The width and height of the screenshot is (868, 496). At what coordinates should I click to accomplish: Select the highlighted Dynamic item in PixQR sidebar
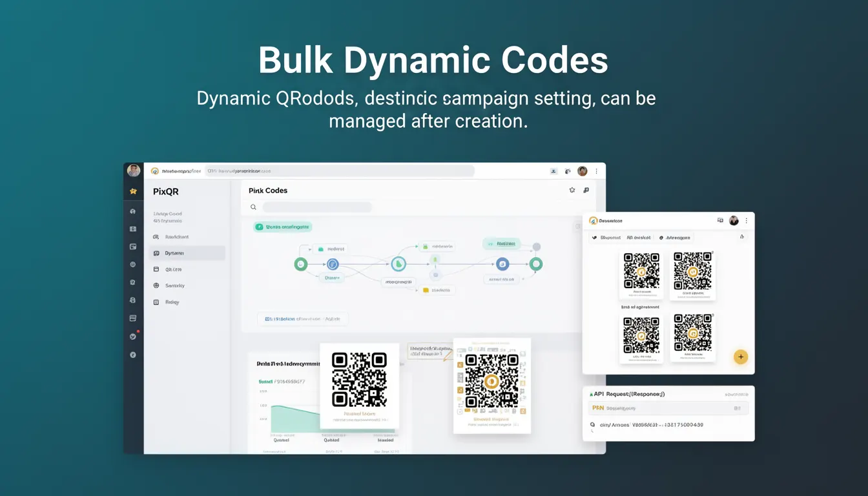tap(187, 253)
